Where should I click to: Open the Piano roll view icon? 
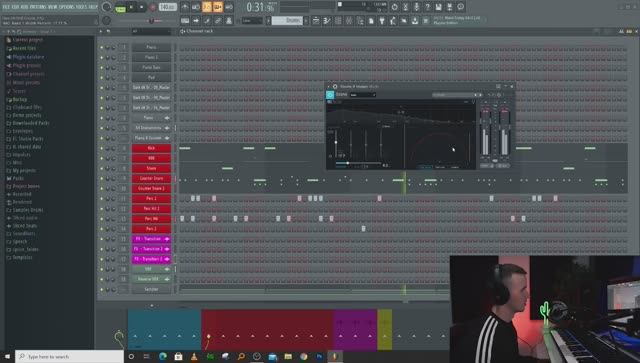click(x=327, y=20)
